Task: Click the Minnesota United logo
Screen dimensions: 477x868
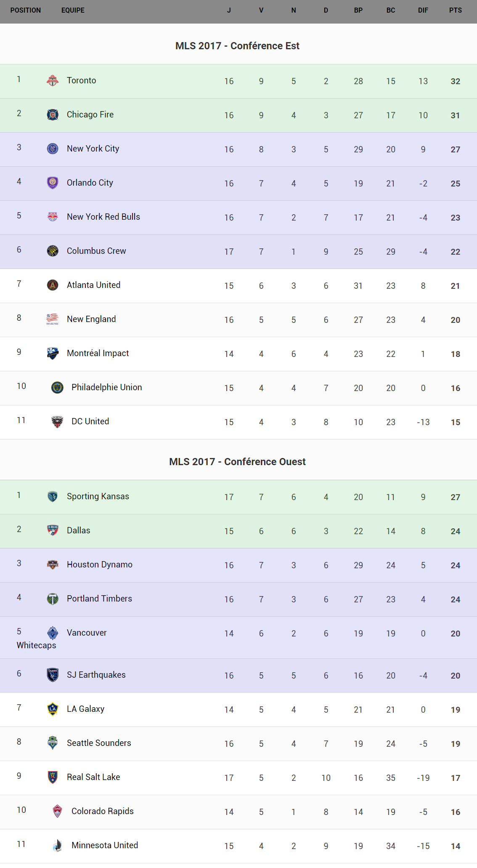Action: [57, 845]
